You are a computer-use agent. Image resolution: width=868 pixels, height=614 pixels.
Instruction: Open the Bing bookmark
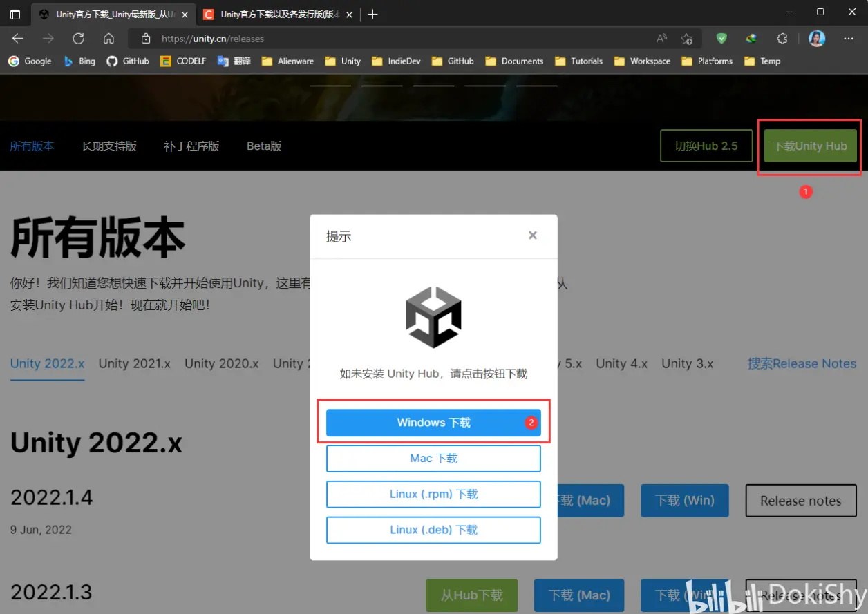[79, 61]
